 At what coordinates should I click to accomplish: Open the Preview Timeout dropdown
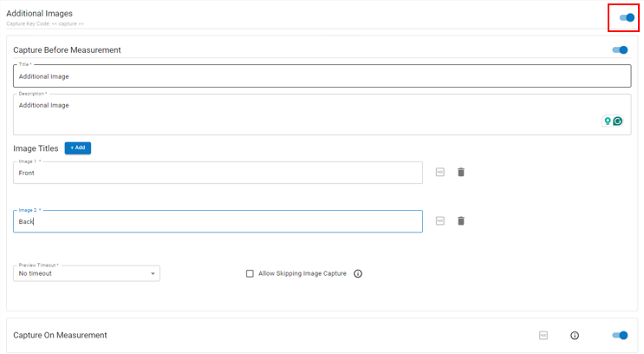[x=87, y=273]
